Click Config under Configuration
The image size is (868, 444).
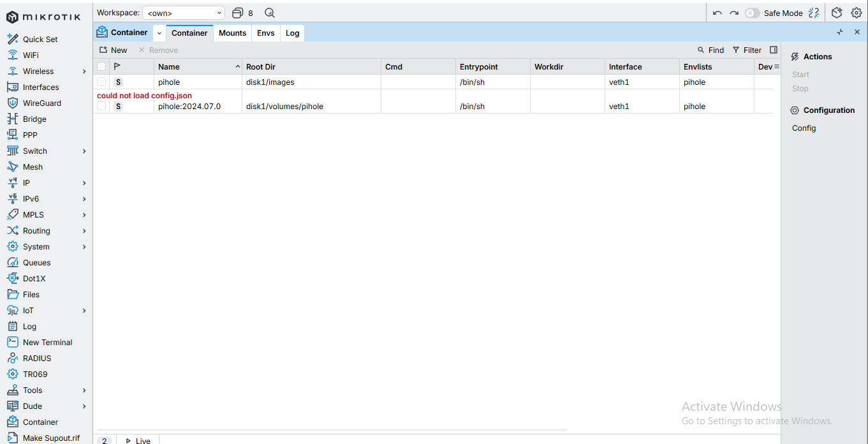(804, 128)
